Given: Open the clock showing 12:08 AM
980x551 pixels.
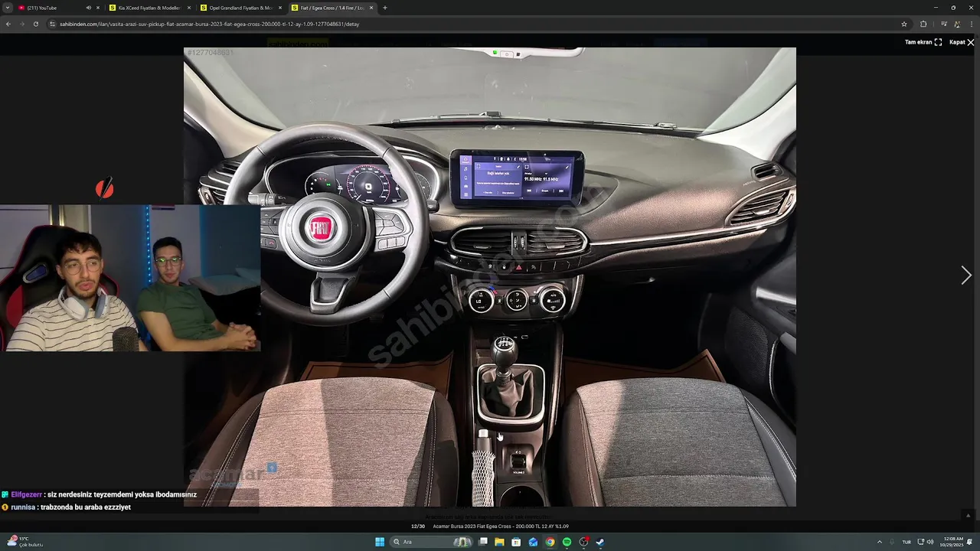Looking at the screenshot, I should pyautogui.click(x=953, y=542).
